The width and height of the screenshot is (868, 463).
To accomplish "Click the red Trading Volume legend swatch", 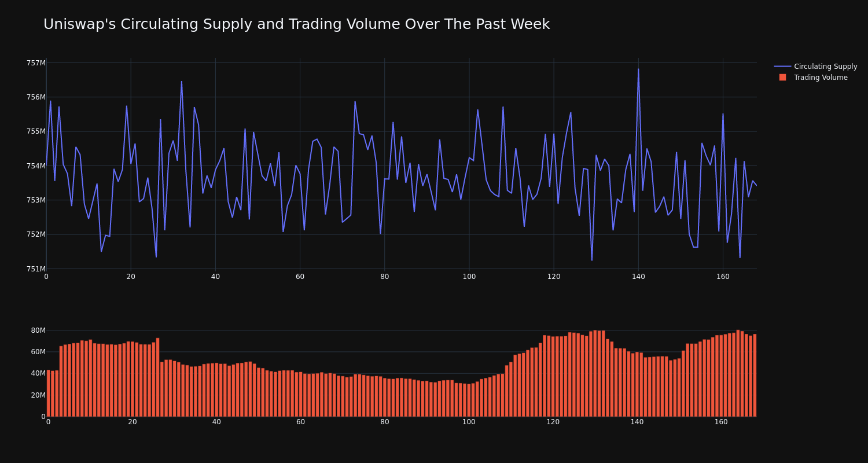I will 782,78.
